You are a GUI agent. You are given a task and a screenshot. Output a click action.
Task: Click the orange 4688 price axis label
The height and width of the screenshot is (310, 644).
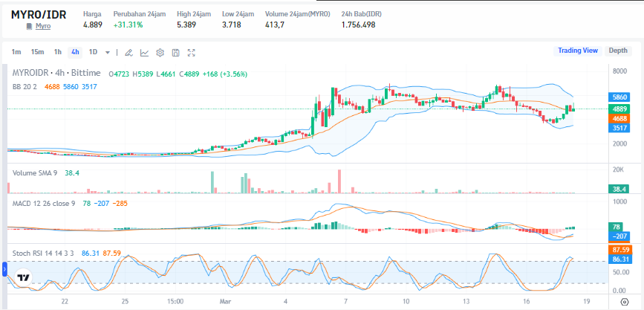619,118
